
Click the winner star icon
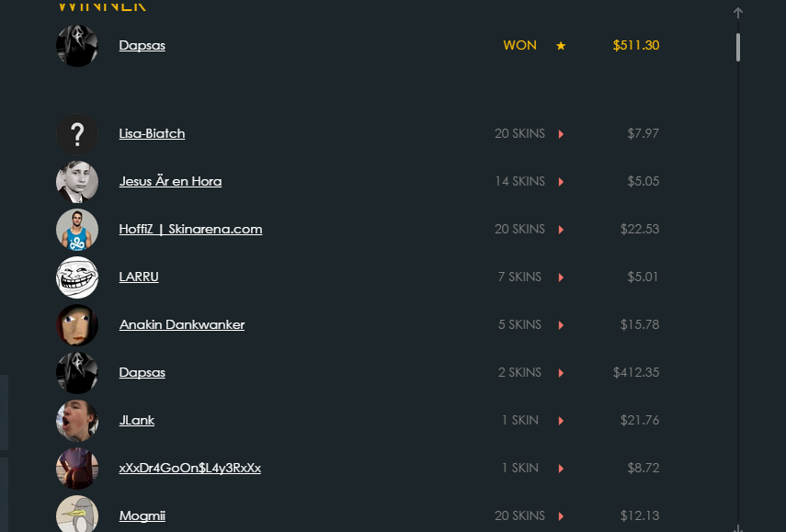coord(561,46)
